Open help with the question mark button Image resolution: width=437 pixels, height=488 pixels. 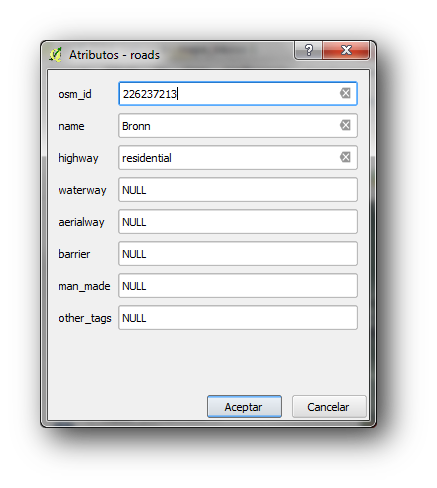pyautogui.click(x=309, y=50)
